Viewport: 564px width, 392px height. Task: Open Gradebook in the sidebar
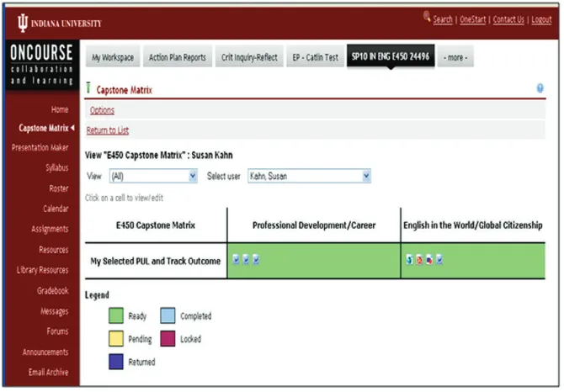pos(53,291)
